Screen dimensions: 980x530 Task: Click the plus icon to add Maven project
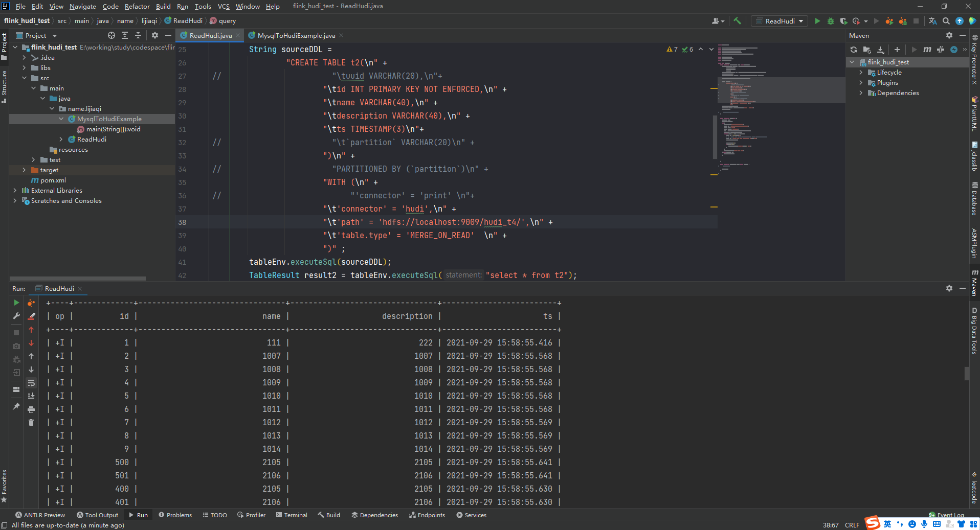(x=897, y=50)
